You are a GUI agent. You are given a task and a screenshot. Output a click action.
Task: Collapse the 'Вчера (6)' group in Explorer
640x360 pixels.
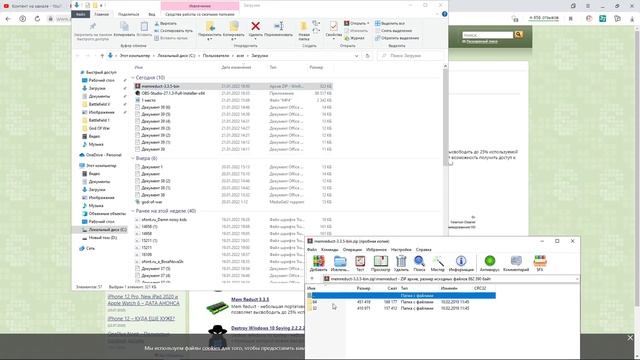(x=133, y=158)
